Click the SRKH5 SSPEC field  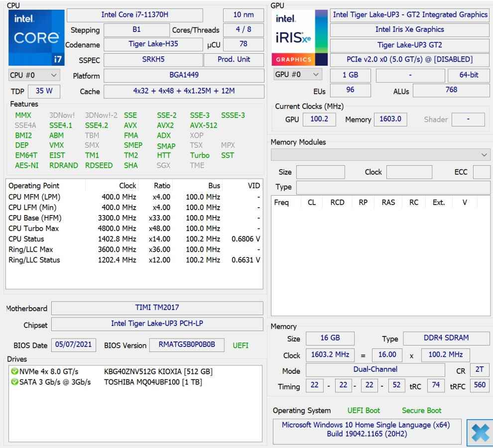pos(153,59)
